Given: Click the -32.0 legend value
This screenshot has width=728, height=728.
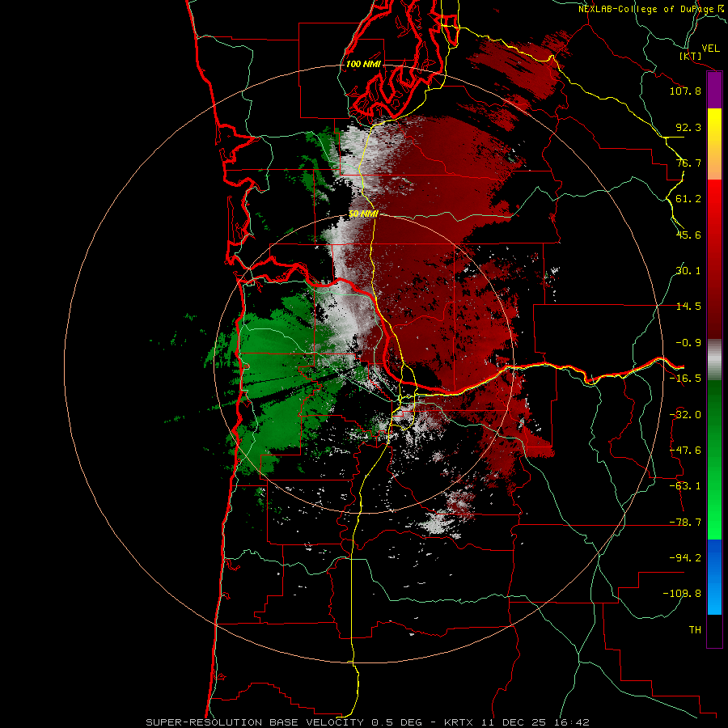Looking at the screenshot, I should (685, 415).
